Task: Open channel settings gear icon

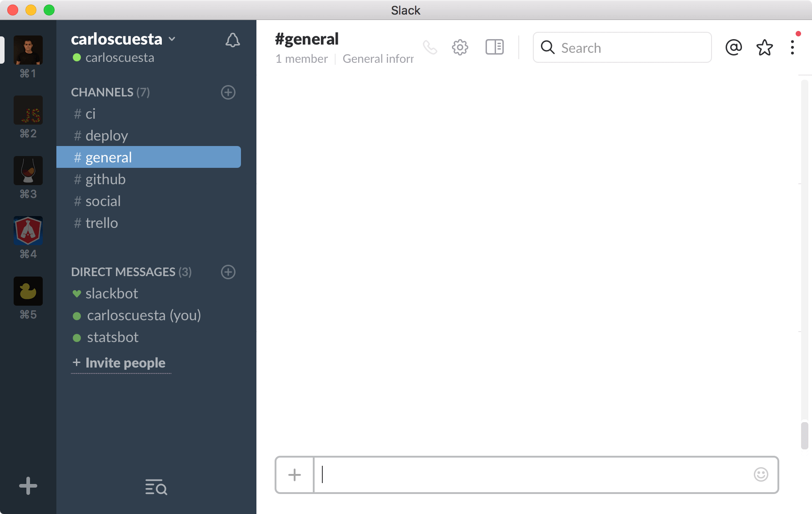Action: point(460,47)
